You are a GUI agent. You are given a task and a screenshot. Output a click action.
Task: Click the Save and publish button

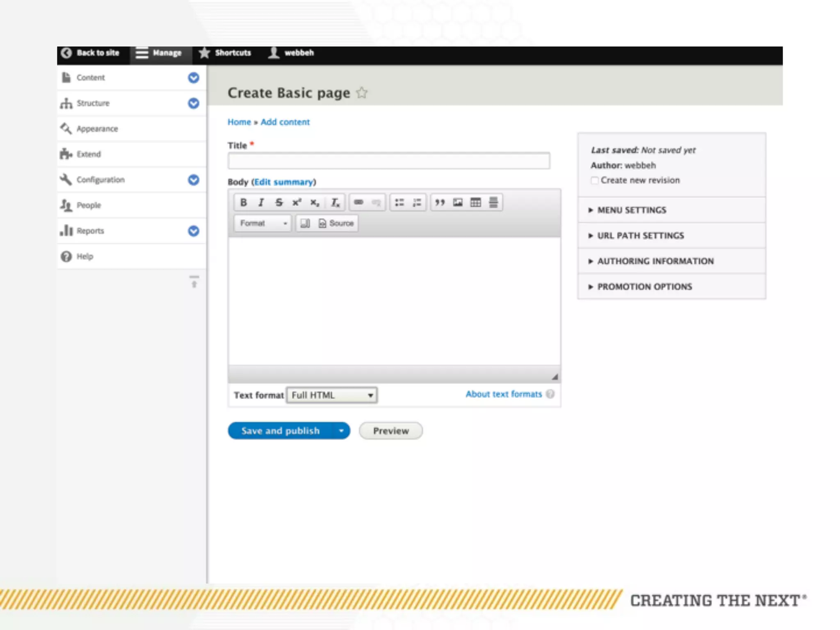point(280,431)
